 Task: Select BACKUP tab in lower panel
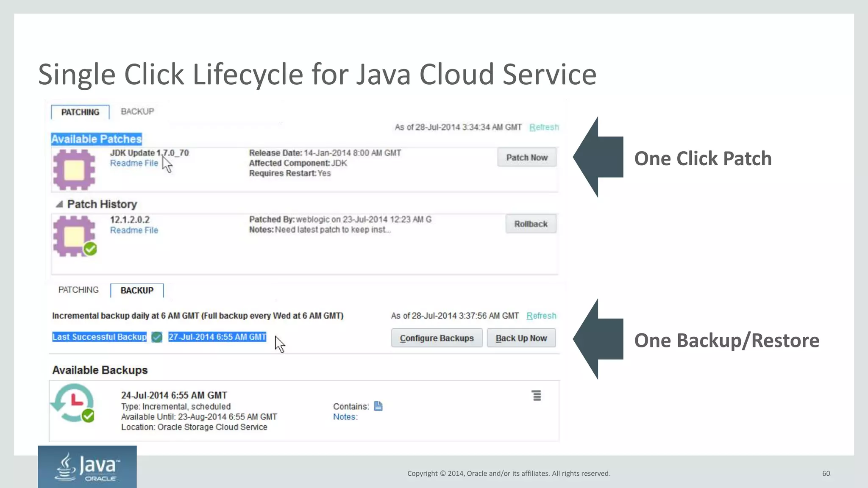137,290
